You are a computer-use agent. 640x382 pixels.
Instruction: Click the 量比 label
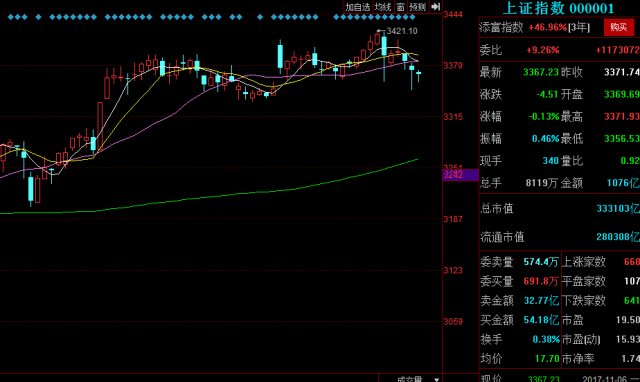572,161
